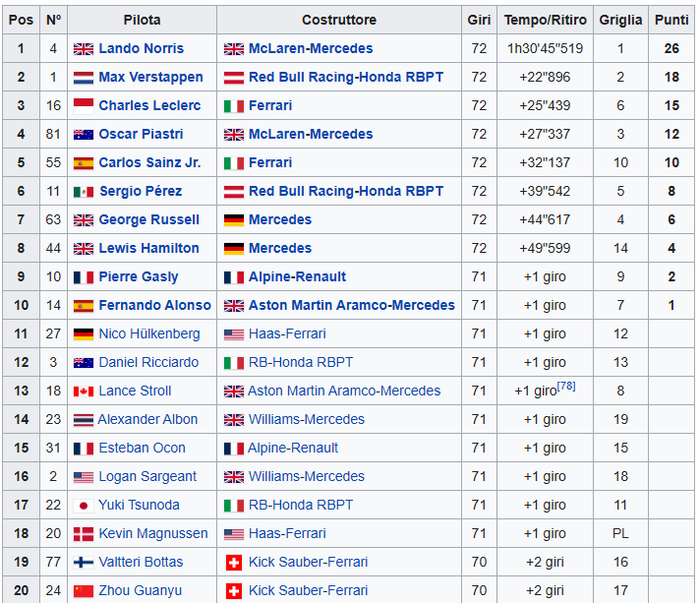
Task: Click the Dutch flag beside Max Verstappen
Action: point(84,78)
